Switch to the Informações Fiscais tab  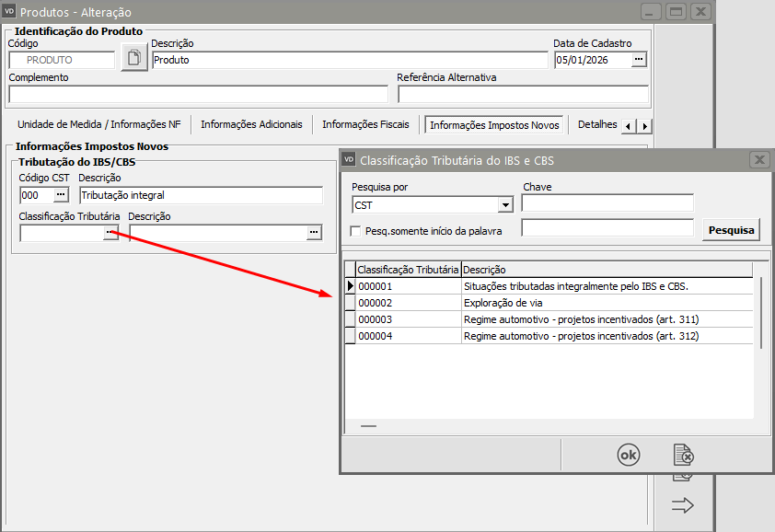[x=364, y=124]
